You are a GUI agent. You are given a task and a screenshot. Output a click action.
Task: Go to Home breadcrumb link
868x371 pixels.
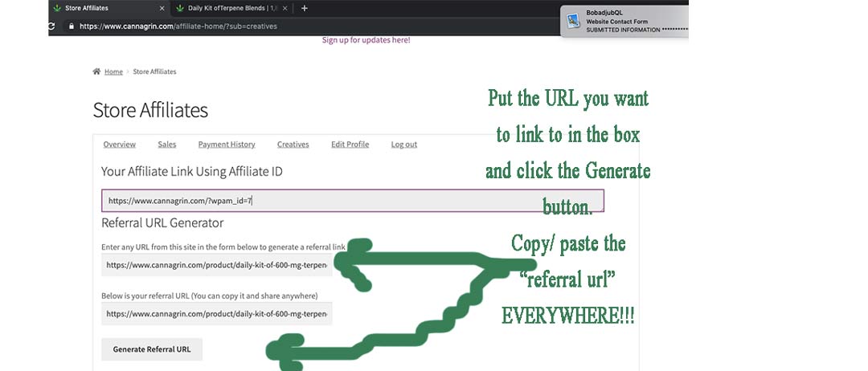pos(113,72)
